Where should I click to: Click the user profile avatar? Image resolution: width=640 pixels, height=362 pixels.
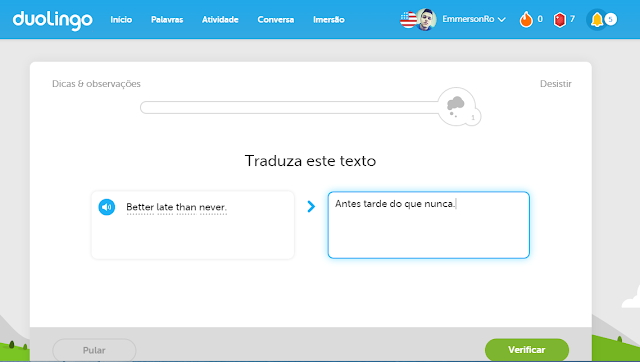tap(426, 20)
